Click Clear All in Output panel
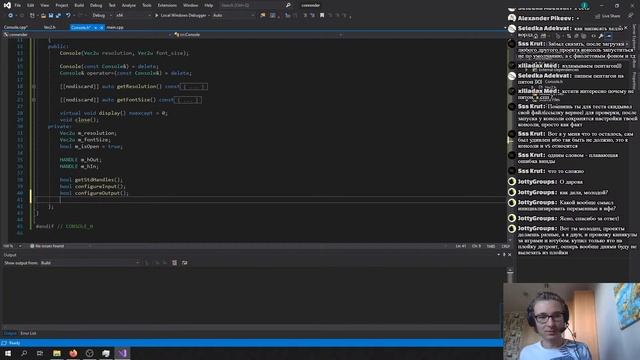Viewport: 640px width, 360px height. click(x=175, y=263)
